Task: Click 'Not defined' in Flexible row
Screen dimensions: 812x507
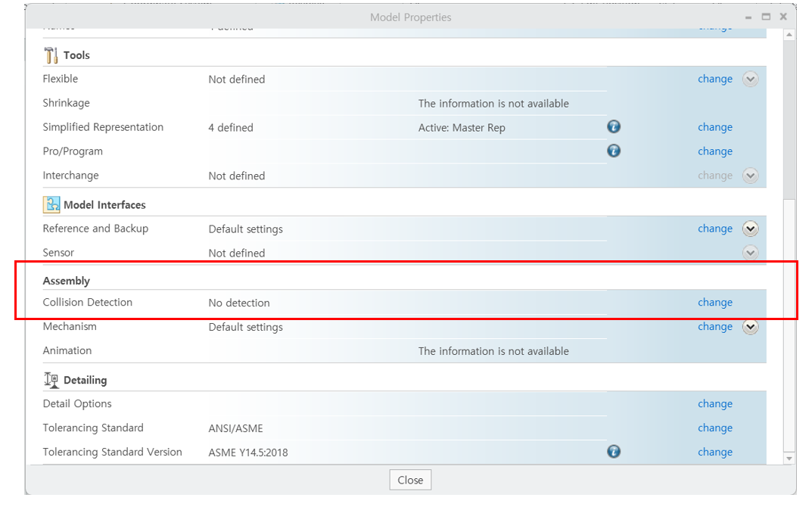Action: 236,79
